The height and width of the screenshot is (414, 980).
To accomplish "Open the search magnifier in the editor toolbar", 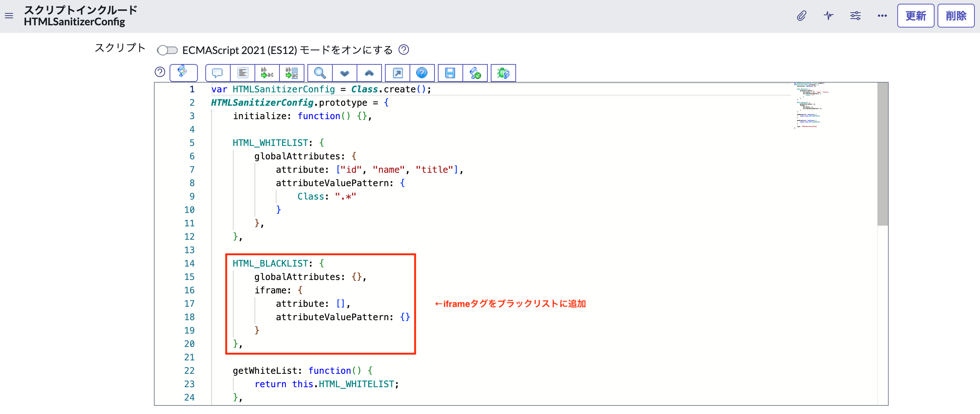I will 320,73.
